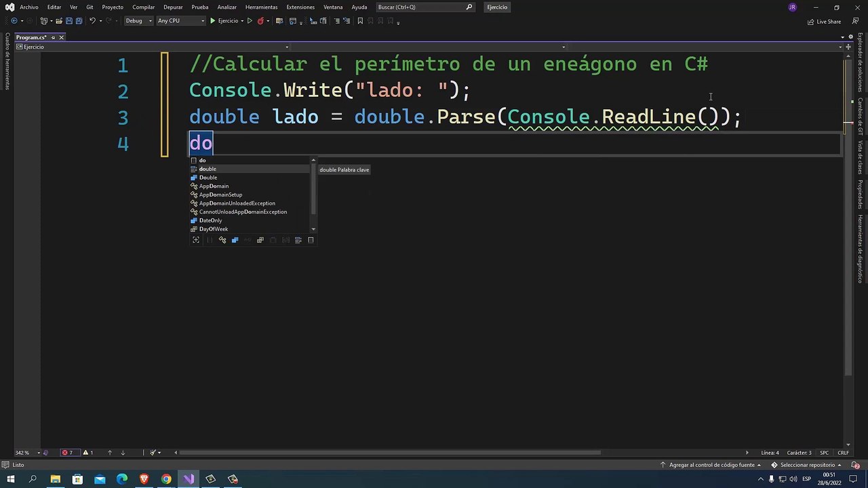The height and width of the screenshot is (488, 868).
Task: Click the warnings count indicator showing 1
Action: pos(88,453)
